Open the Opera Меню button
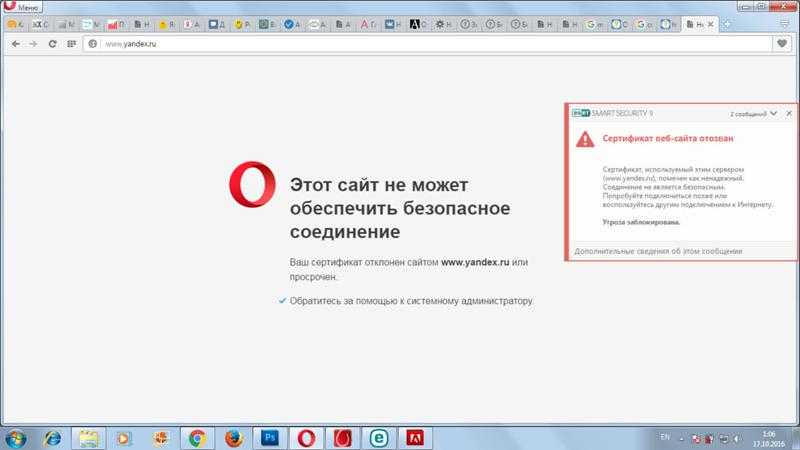Viewport: 800px width, 450px height. click(21, 7)
